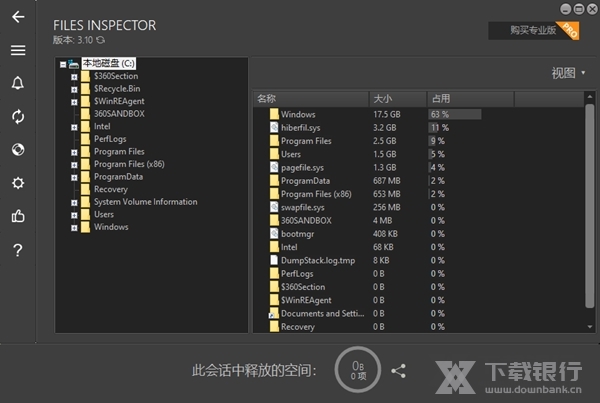Click the globe icon in sidebar

[x=18, y=149]
